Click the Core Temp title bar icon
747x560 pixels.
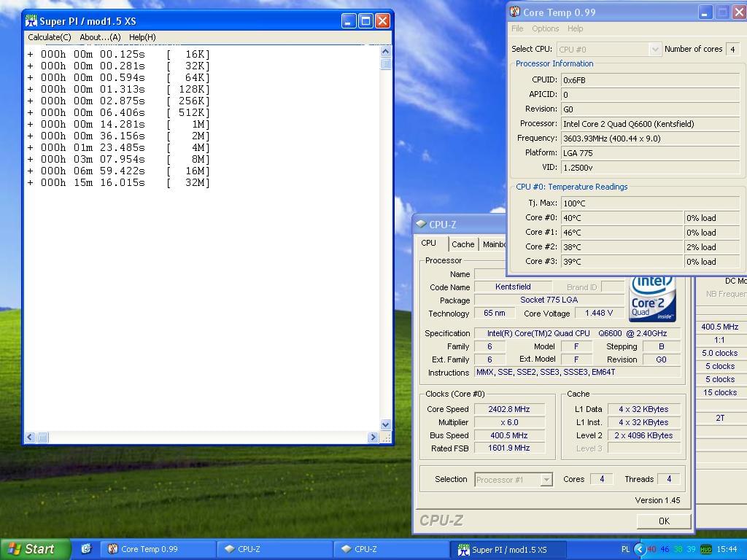(515, 12)
